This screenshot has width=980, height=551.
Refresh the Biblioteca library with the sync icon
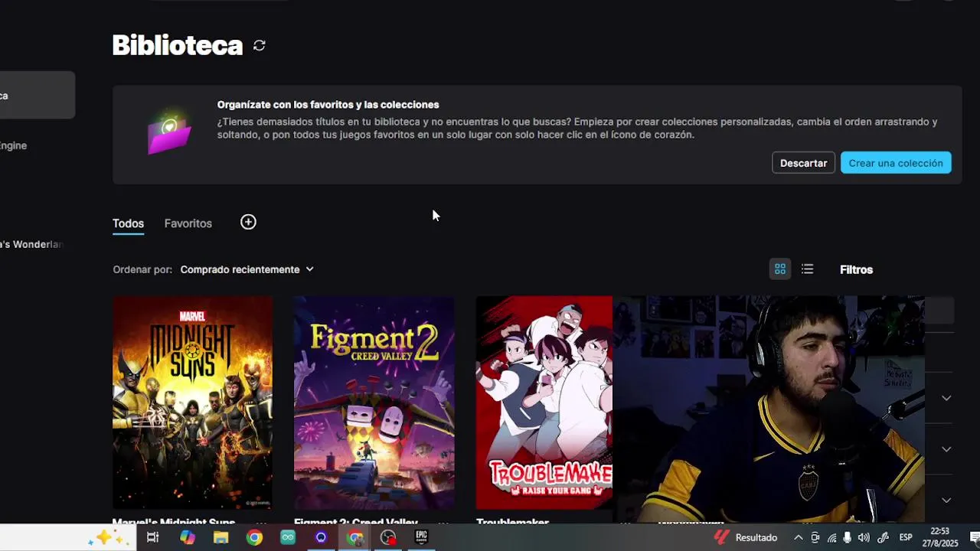260,46
